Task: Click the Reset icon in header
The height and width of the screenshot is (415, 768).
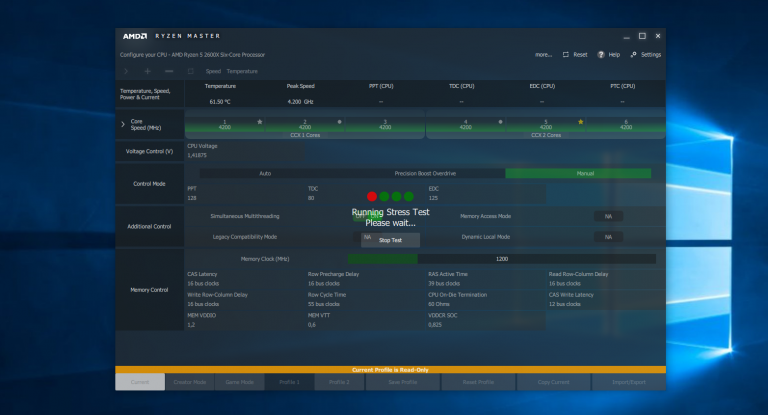Action: tap(567, 55)
